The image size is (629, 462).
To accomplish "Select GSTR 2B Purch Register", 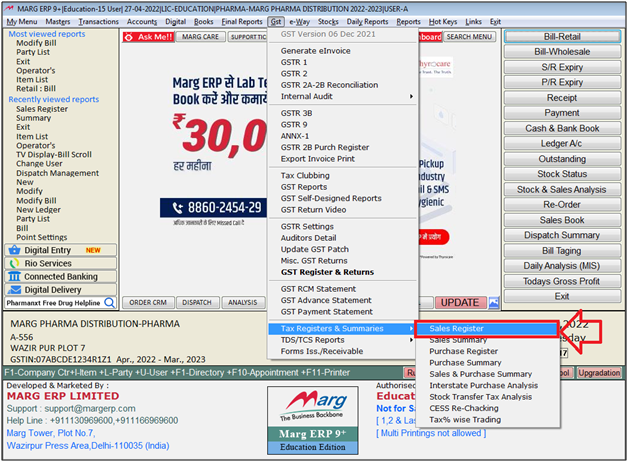I will click(x=325, y=147).
